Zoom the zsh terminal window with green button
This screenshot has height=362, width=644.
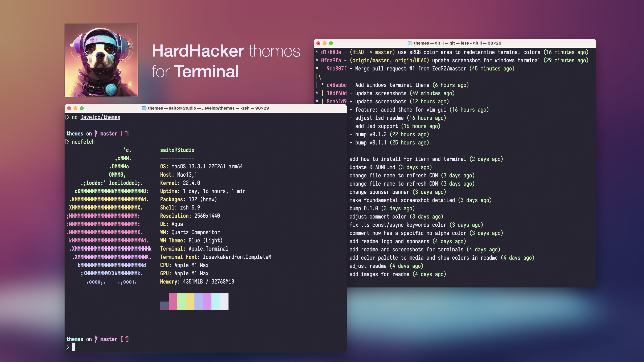pyautogui.click(x=82, y=108)
